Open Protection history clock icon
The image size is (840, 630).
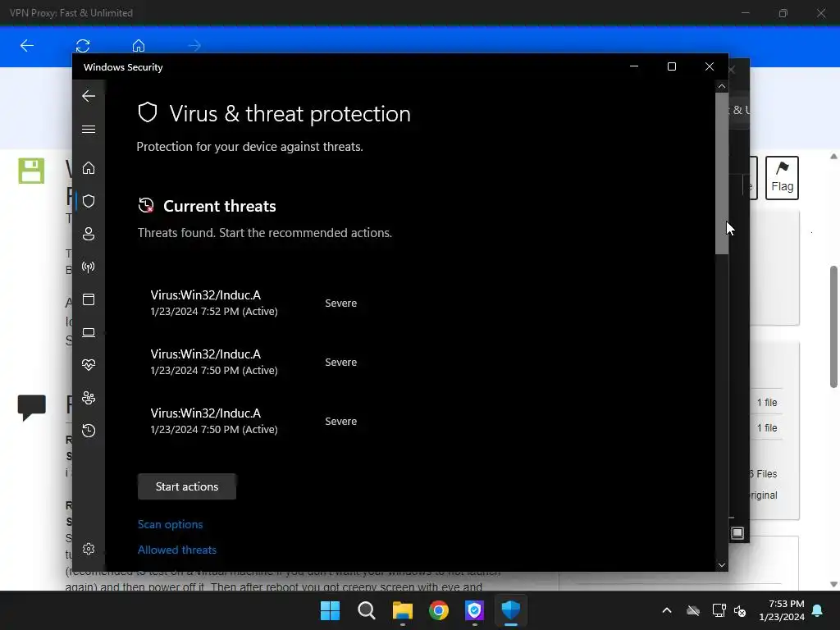pyautogui.click(x=89, y=431)
